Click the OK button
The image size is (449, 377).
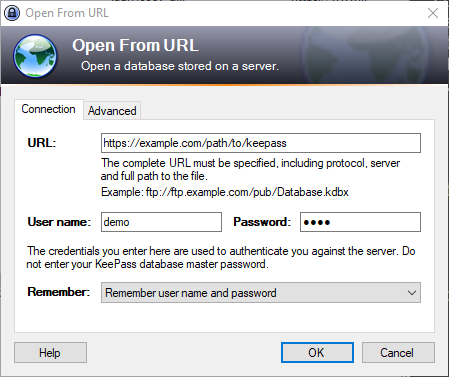coord(317,352)
